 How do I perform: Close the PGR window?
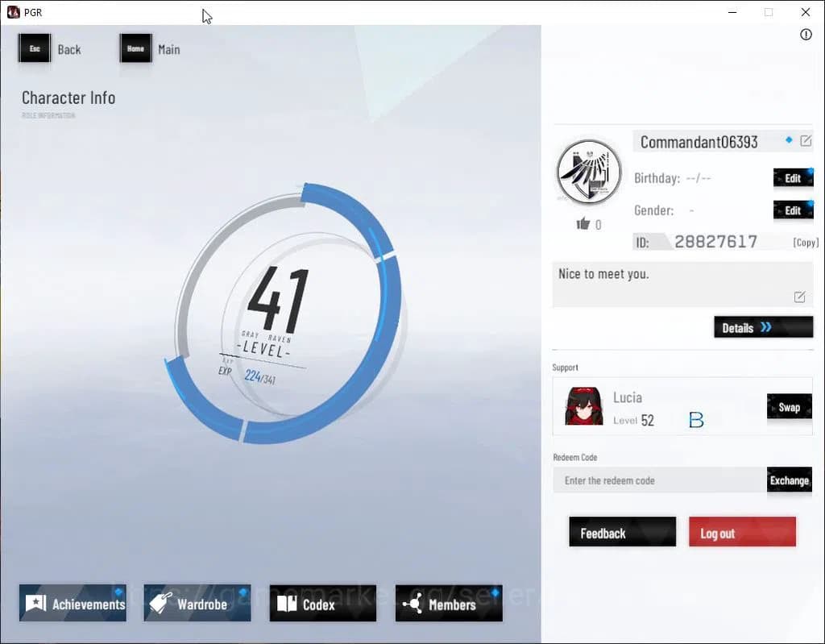click(806, 12)
